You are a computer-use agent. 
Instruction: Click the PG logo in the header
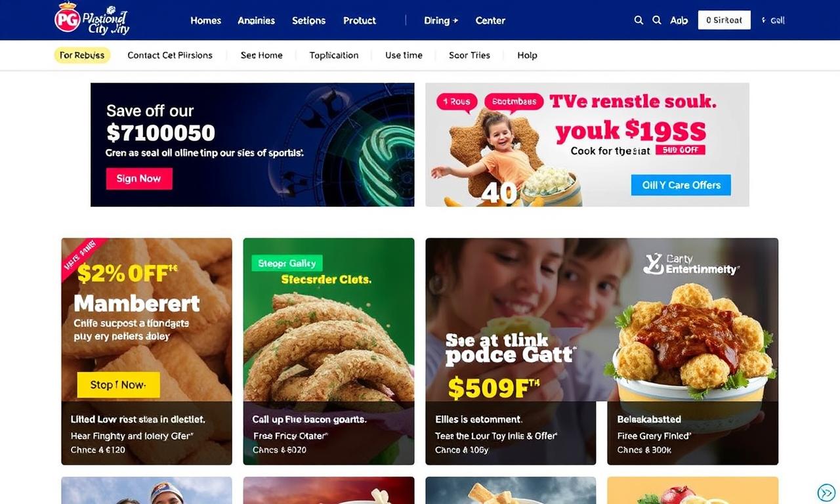[x=68, y=19]
